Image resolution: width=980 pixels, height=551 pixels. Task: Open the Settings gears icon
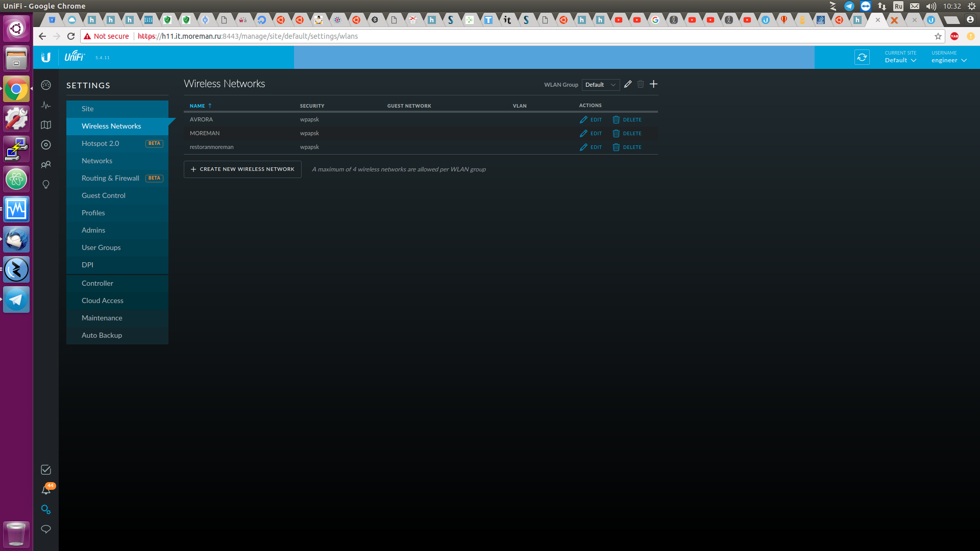[x=46, y=509]
